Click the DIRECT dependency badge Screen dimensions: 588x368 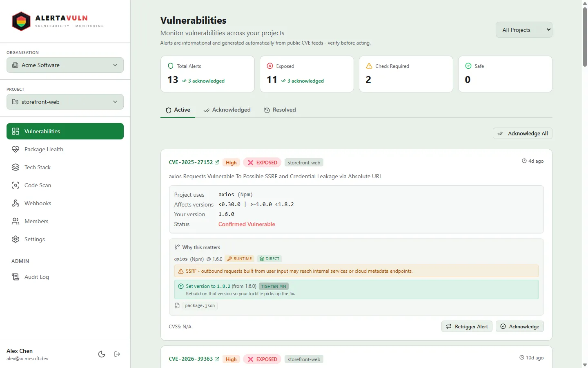[x=269, y=259]
